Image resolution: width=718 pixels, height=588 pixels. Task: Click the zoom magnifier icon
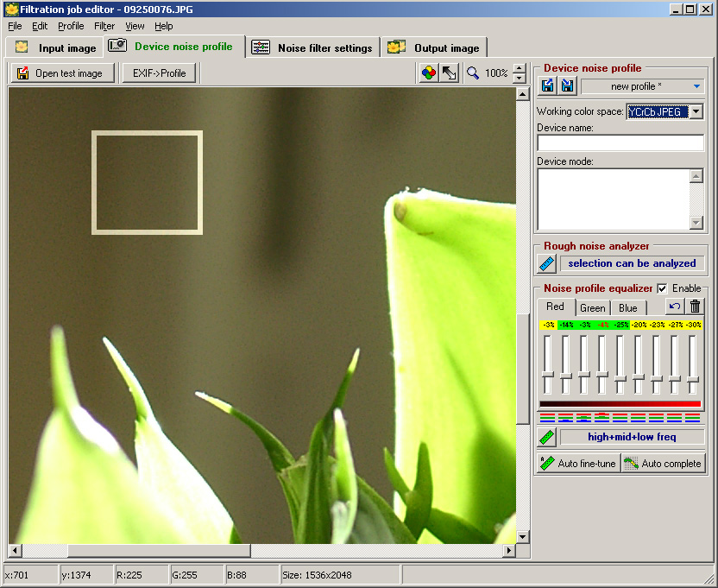click(x=473, y=73)
